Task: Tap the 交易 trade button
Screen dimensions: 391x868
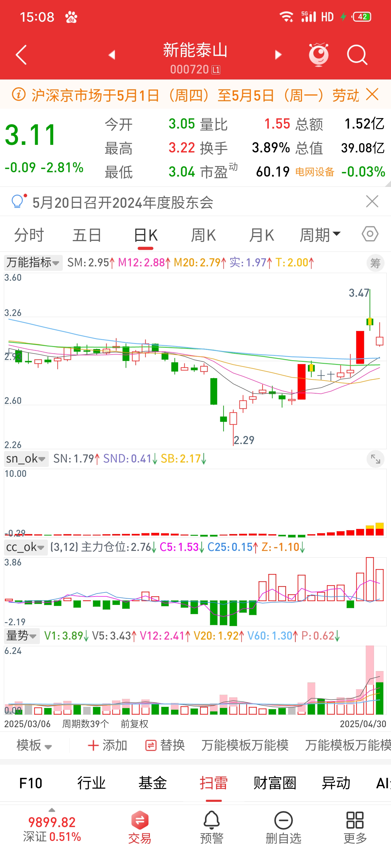Action: (x=140, y=828)
